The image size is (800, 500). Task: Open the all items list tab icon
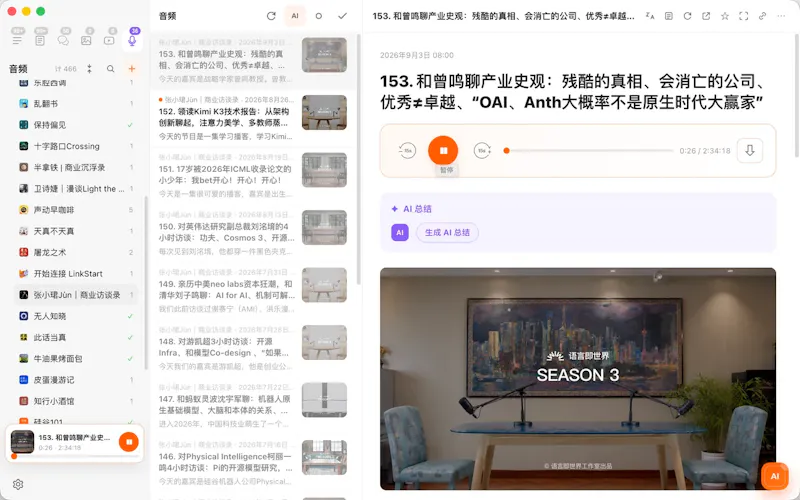tap(17, 40)
